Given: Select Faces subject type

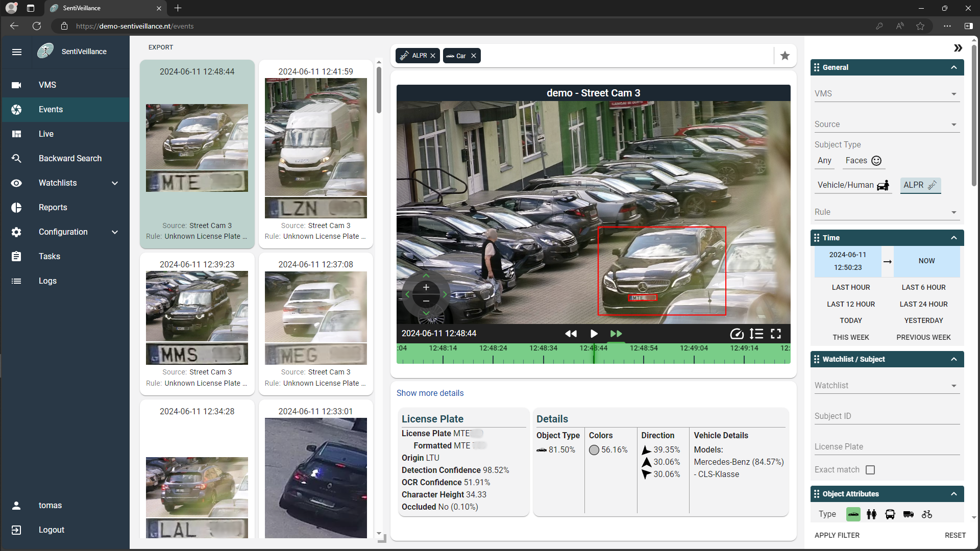Looking at the screenshot, I should (x=863, y=161).
